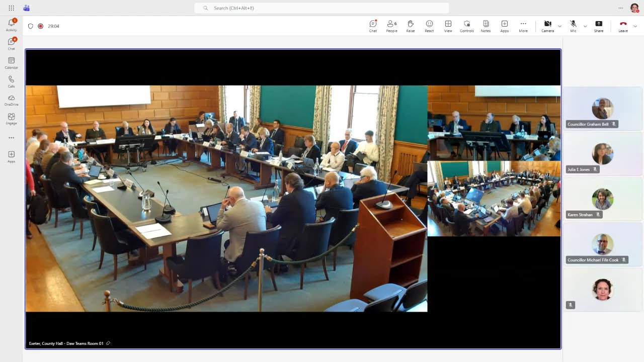Image resolution: width=644 pixels, height=362 pixels.
Task: Select Councillor Graham Bell participant tile
Action: coord(602,108)
